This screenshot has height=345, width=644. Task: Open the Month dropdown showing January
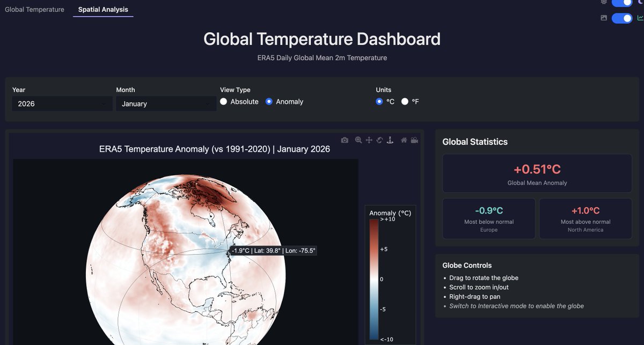[166, 104]
